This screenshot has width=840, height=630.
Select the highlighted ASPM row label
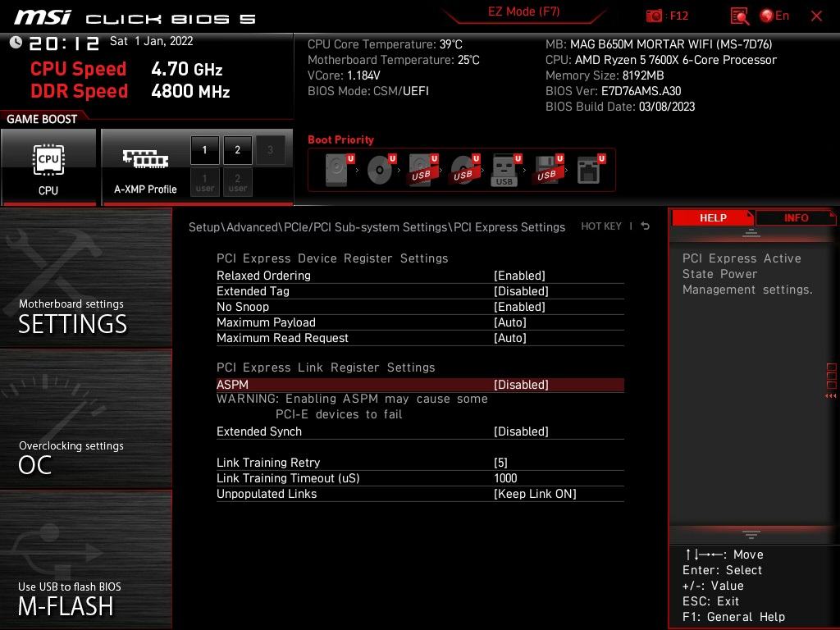coord(232,385)
